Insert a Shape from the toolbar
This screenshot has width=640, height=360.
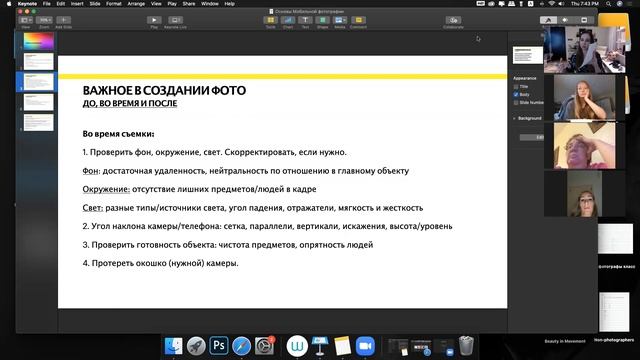(322, 20)
